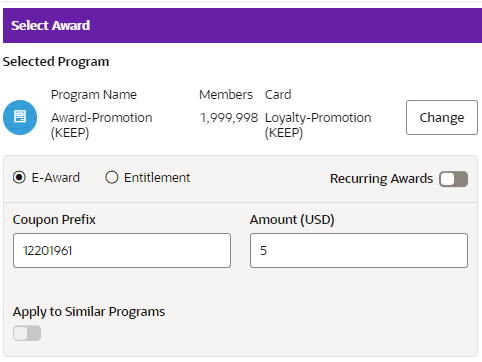Click the Amount (USD) input field
Screen dimensions: 482x362
359,250
